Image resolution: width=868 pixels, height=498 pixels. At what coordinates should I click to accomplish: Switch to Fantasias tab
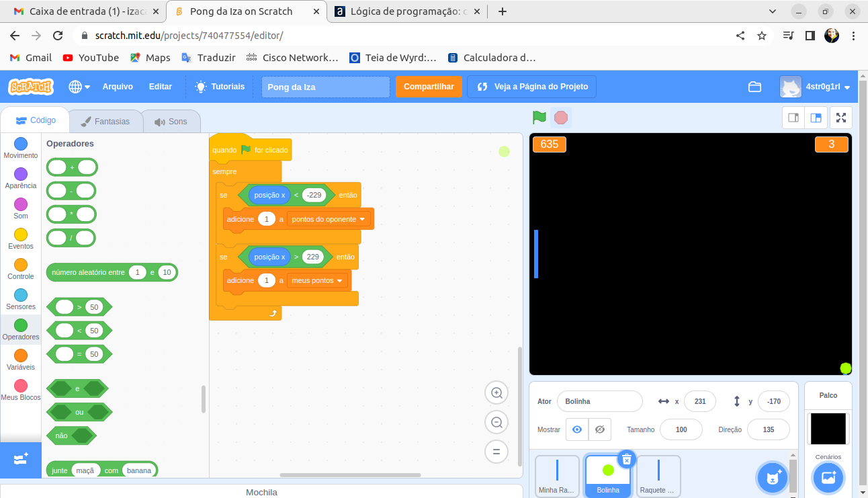click(x=105, y=122)
